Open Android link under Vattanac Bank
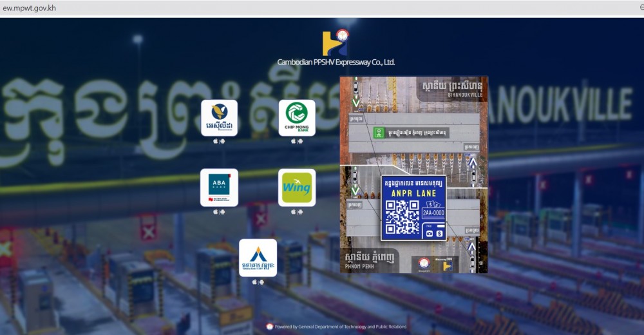Viewport: 644px width, 335px height. pyautogui.click(x=261, y=282)
